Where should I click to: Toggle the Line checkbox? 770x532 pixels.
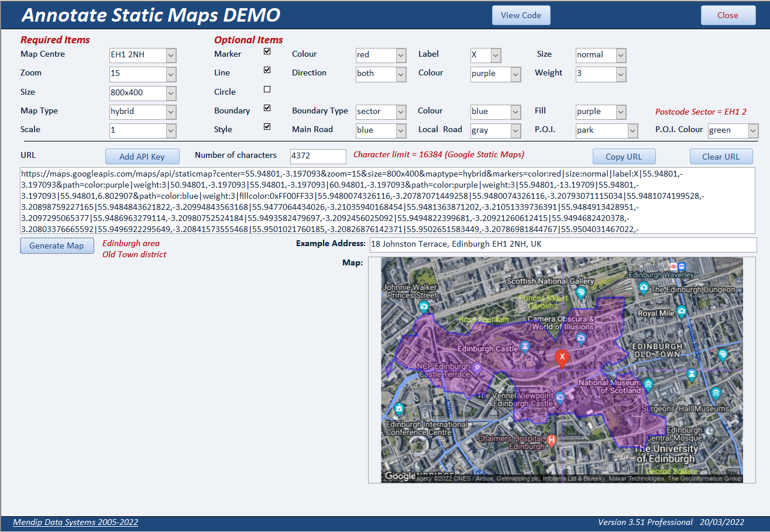click(267, 70)
